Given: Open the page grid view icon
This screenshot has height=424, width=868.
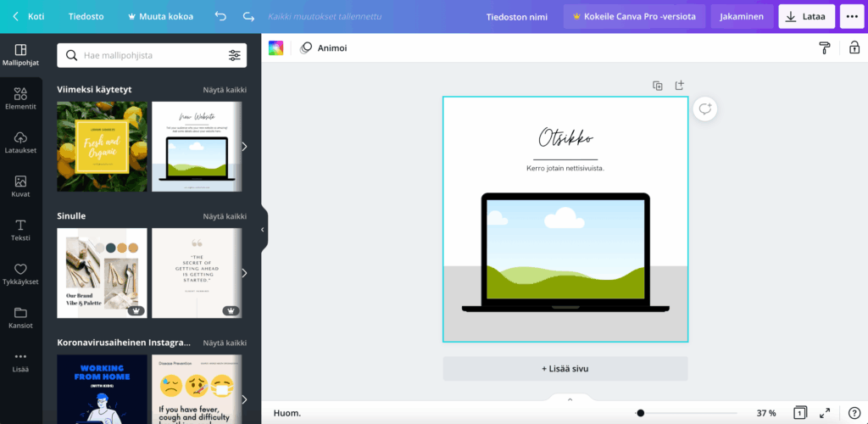Looking at the screenshot, I should click(799, 413).
